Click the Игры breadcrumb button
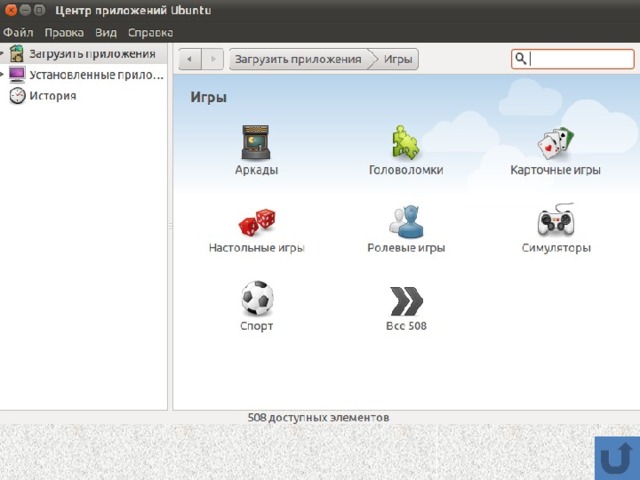 tap(398, 59)
